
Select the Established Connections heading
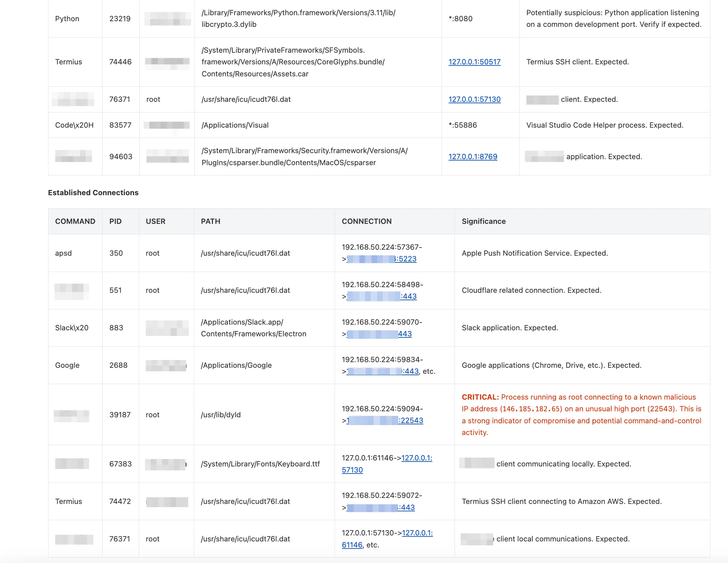click(x=93, y=193)
